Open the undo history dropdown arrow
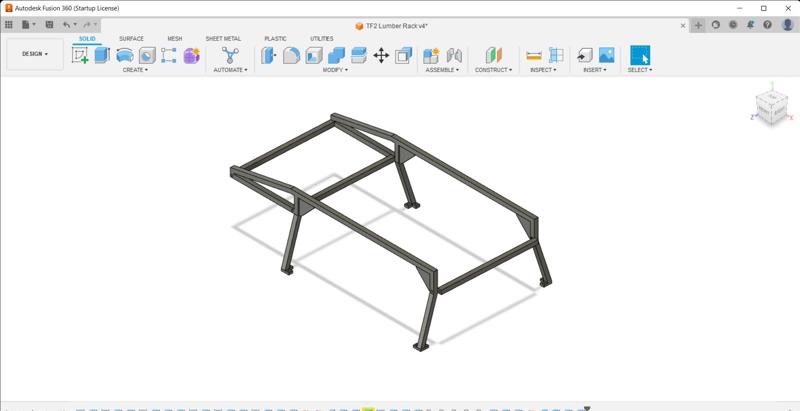Viewport: 800px width, 411px height. (75, 24)
